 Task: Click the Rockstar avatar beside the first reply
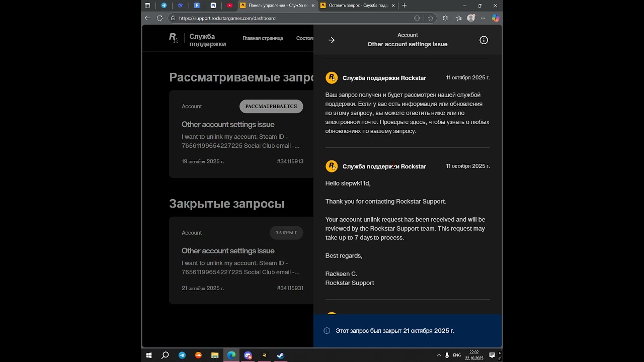[332, 77]
